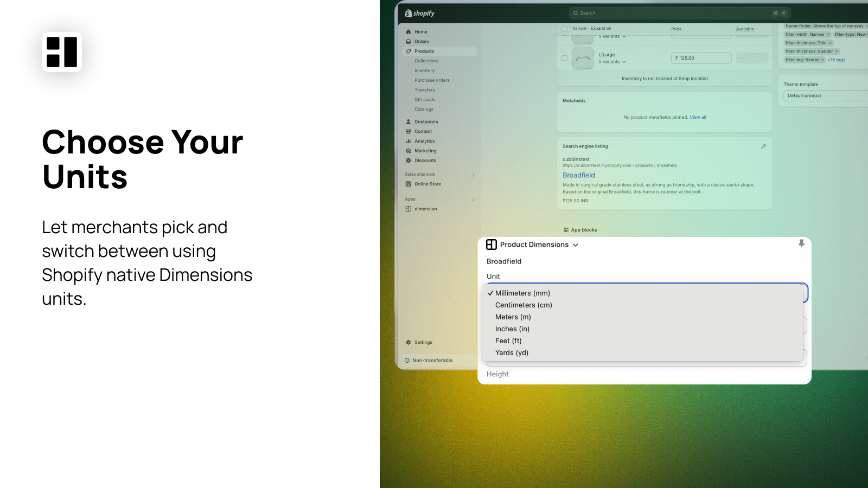Click the Available column header
This screenshot has width=868, height=488.
click(x=745, y=29)
